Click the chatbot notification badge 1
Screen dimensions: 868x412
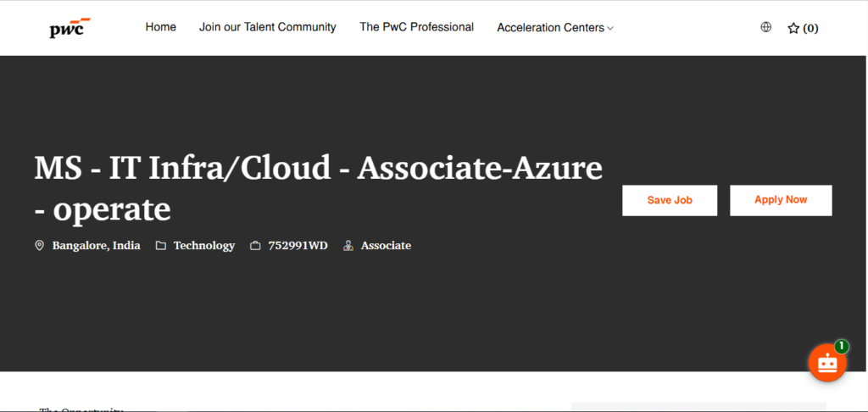tap(842, 347)
